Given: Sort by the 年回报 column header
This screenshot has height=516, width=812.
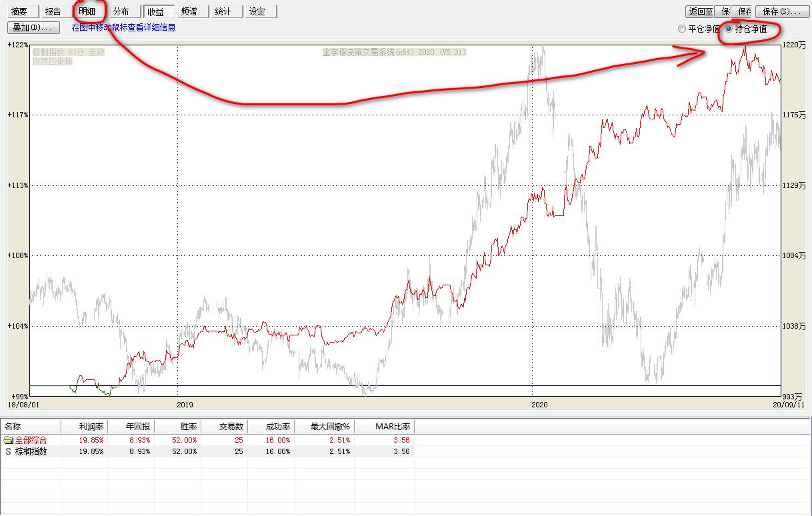Looking at the screenshot, I should click(131, 427).
